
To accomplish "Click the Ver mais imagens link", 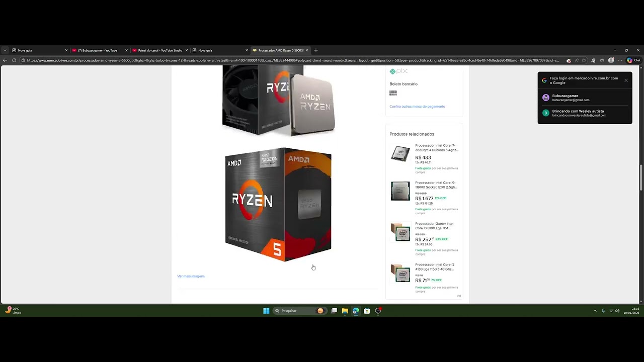I will coord(191,276).
